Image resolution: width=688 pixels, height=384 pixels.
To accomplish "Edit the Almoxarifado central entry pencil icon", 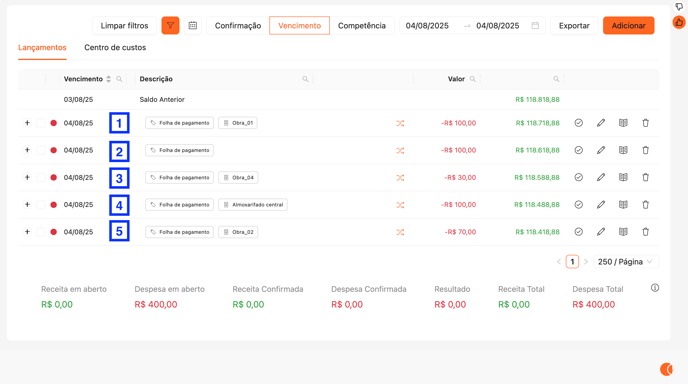I will click(601, 205).
